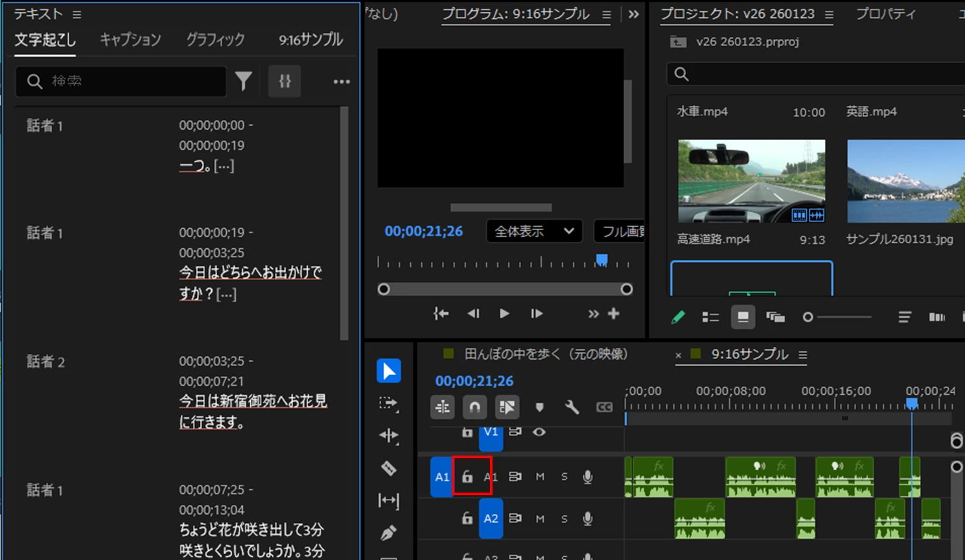The height and width of the screenshot is (560, 965).
Task: Switch to グラフィック tab
Action: pyautogui.click(x=215, y=40)
